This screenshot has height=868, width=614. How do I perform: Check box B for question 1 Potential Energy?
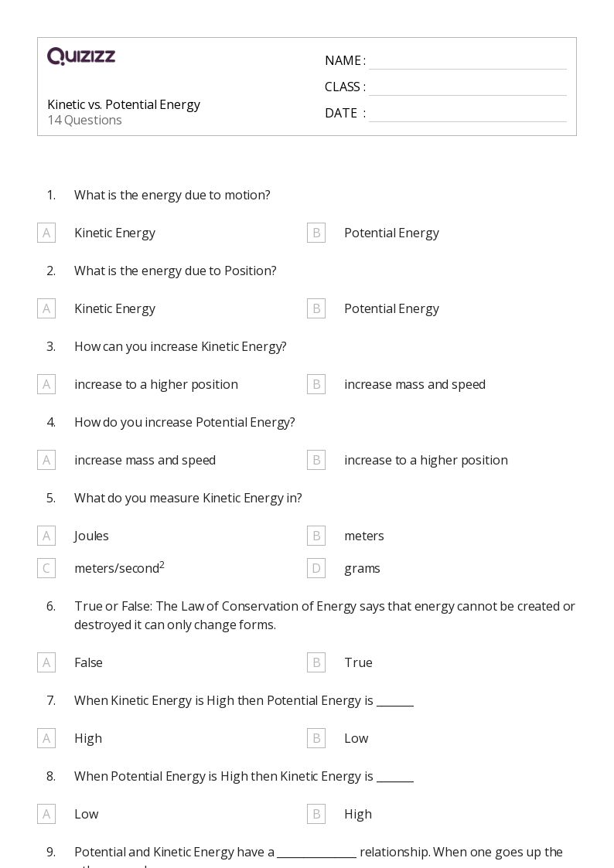316,233
